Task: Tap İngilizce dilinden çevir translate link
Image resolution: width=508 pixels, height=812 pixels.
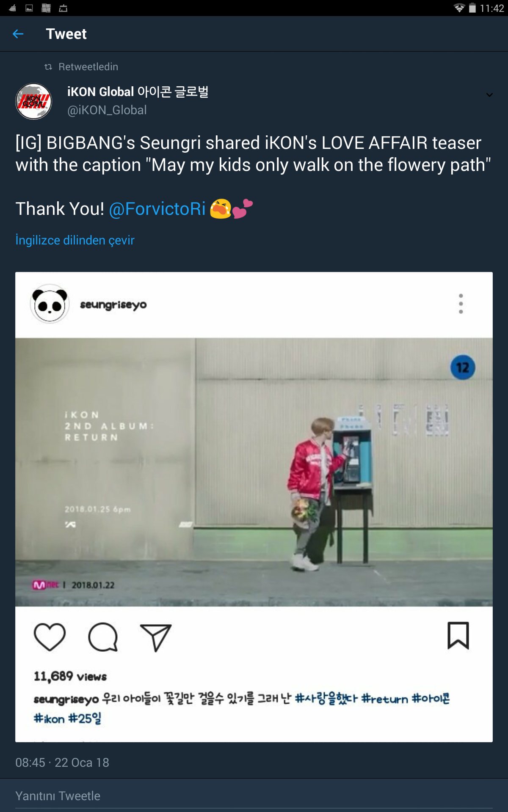Action: coord(75,240)
